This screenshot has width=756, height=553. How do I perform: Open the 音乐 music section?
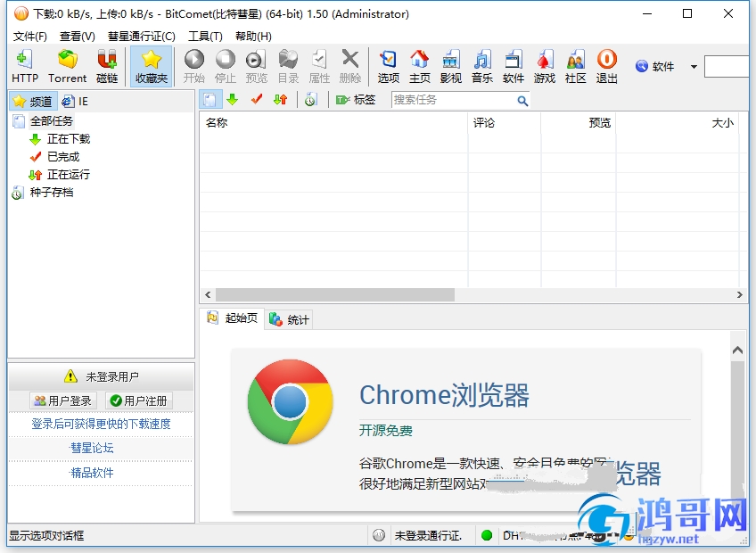482,67
